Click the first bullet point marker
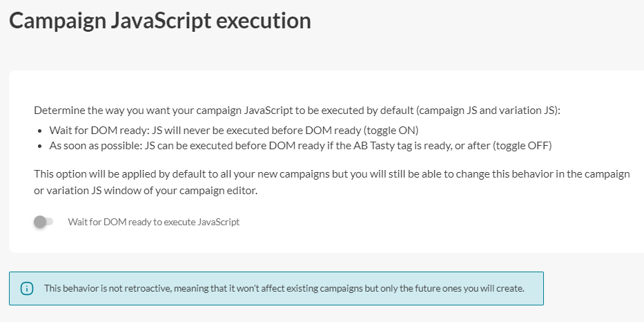 [x=40, y=131]
